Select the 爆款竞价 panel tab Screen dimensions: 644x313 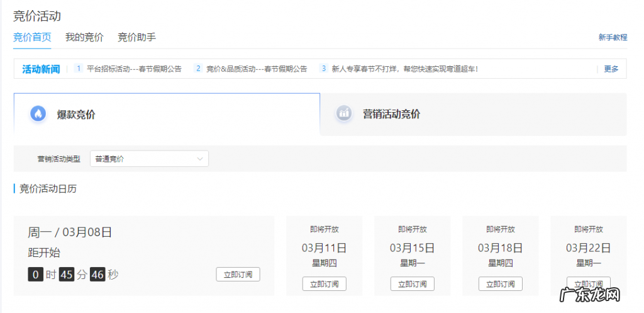[x=167, y=114]
